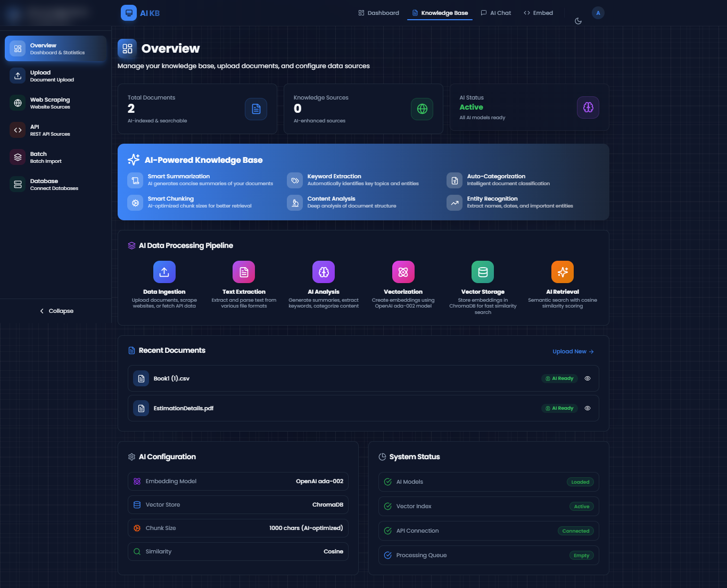Click the Overview heading grid icon
727x588 pixels.
127,48
